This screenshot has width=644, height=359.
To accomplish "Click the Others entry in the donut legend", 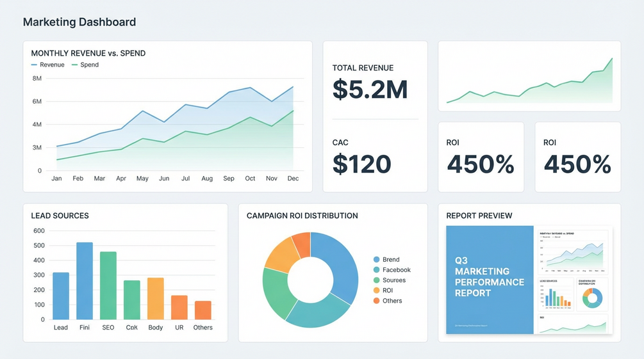I will 387,301.
